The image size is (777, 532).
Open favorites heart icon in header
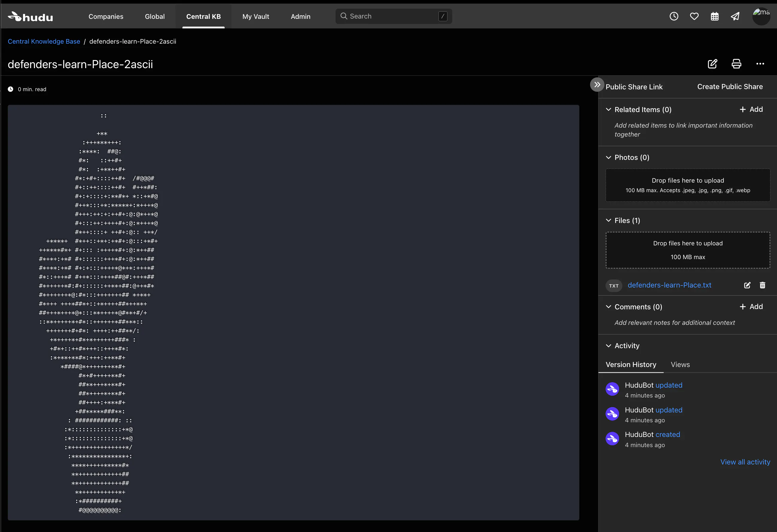(x=694, y=16)
